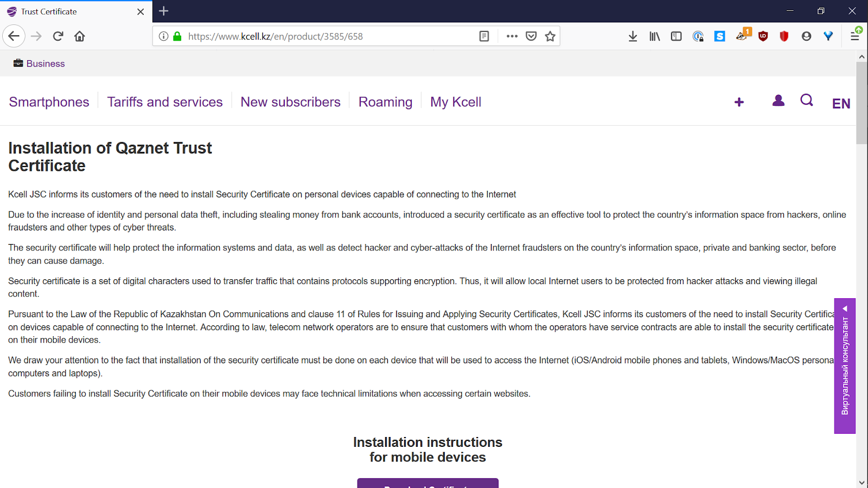Open the Firefox account icon
Image resolution: width=868 pixels, height=488 pixels.
pos(806,36)
